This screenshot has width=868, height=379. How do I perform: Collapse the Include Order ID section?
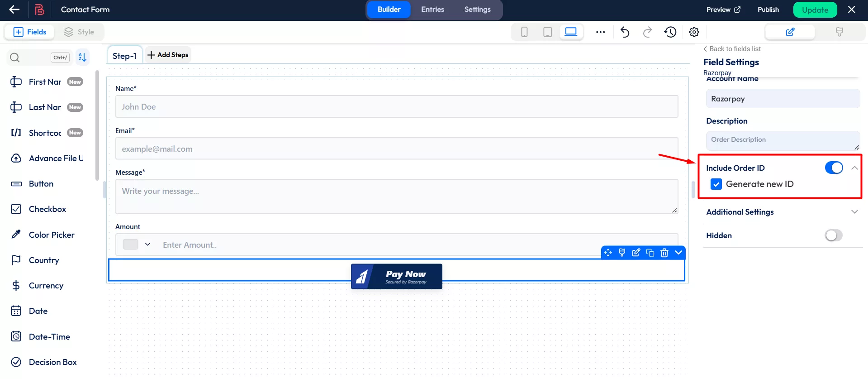854,168
